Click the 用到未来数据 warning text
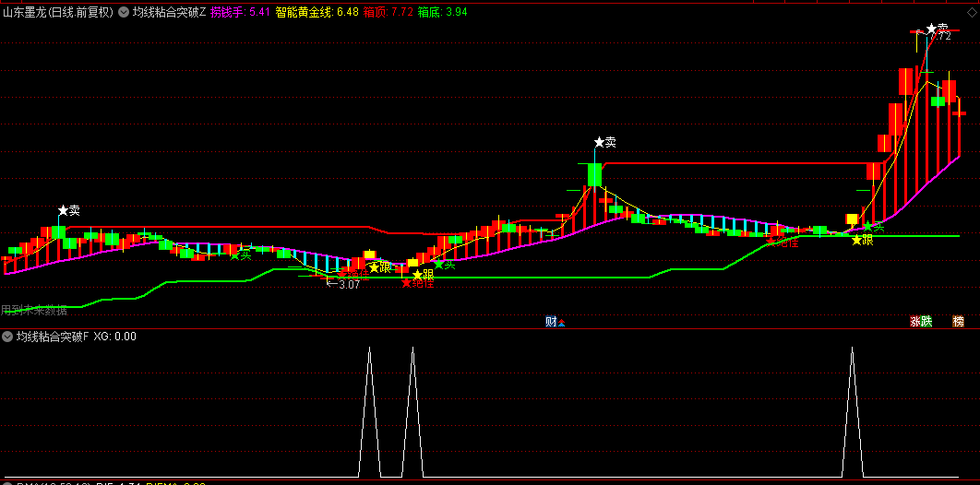This screenshot has height=485, width=980. (34, 311)
